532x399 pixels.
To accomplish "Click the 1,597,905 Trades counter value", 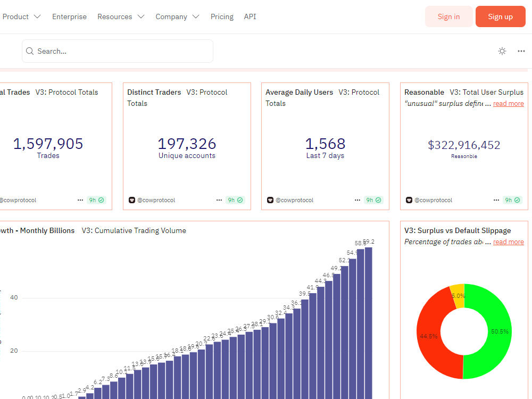I will point(48,144).
